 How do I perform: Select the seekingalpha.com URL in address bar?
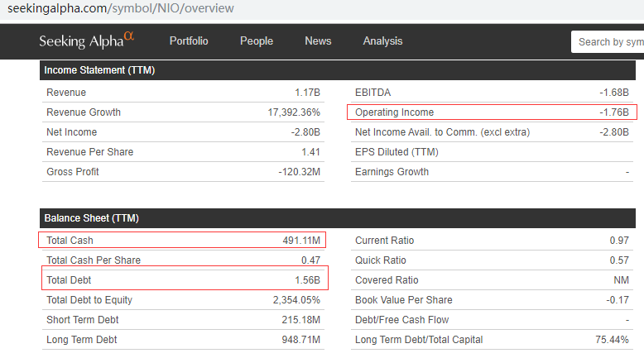[121, 8]
